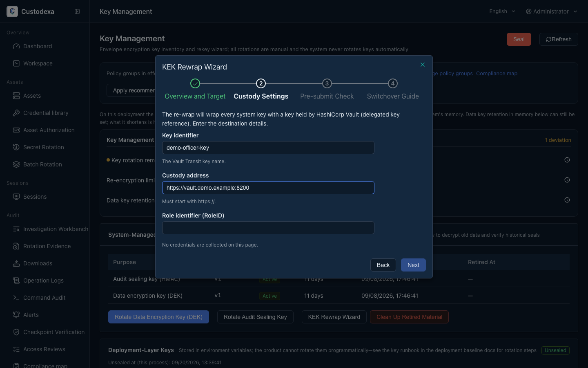588x368 pixels.
Task: Click the Batch Rotation layers icon
Action: point(16,164)
